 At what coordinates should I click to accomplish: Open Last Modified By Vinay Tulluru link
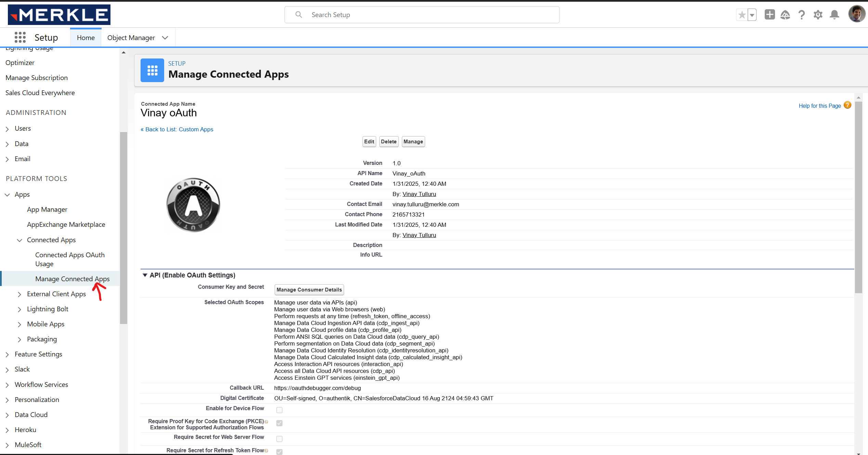point(419,235)
